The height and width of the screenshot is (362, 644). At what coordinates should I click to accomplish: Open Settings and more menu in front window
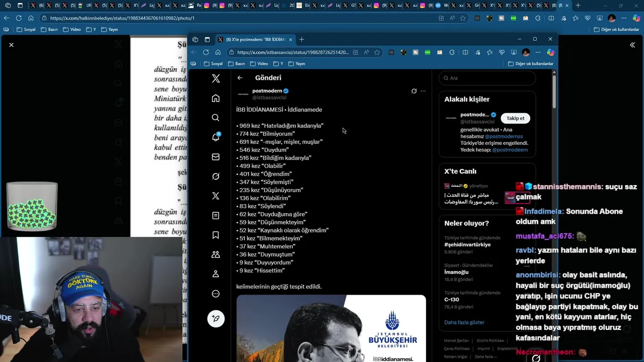point(538,52)
